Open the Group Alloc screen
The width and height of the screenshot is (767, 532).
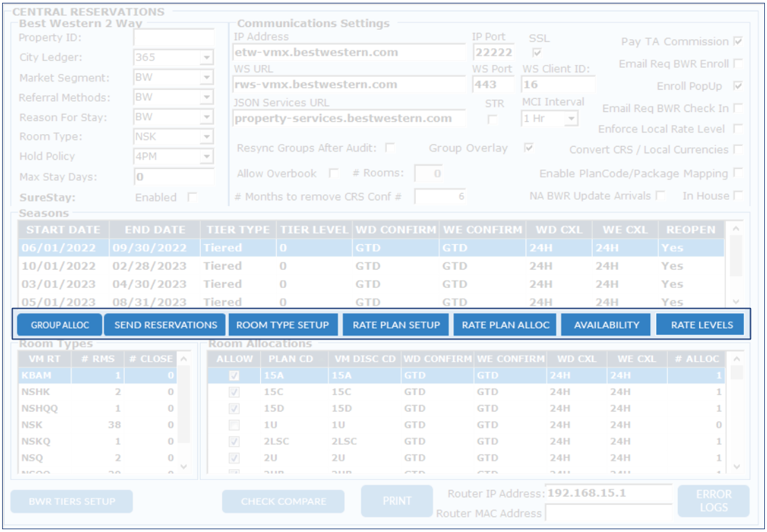[60, 324]
